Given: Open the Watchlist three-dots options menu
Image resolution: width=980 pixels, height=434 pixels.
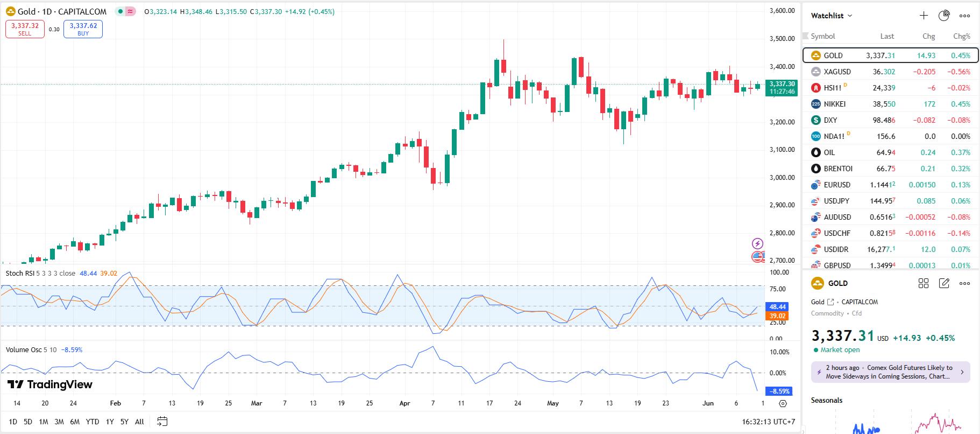Looking at the screenshot, I should [x=965, y=16].
